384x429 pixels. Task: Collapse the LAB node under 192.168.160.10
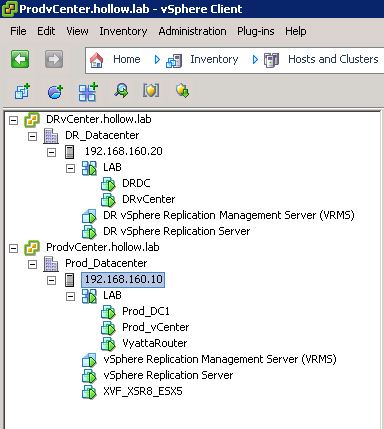[x=70, y=296]
